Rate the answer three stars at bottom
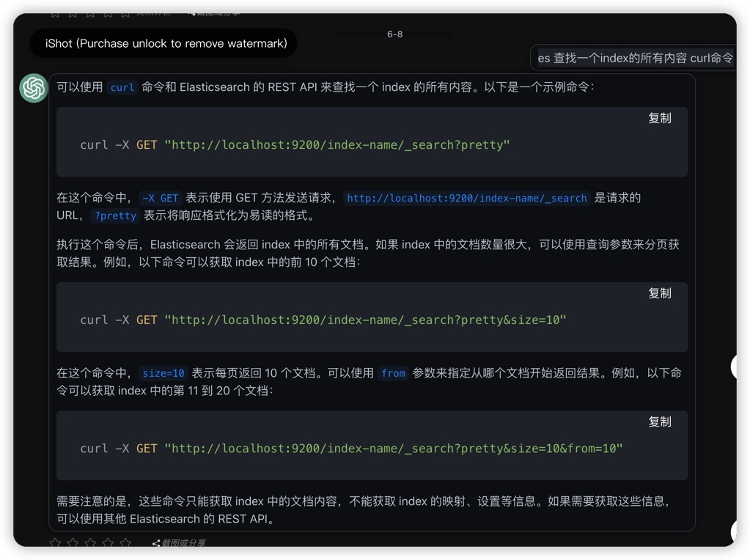Image resolution: width=750 pixels, height=560 pixels. coord(90,543)
